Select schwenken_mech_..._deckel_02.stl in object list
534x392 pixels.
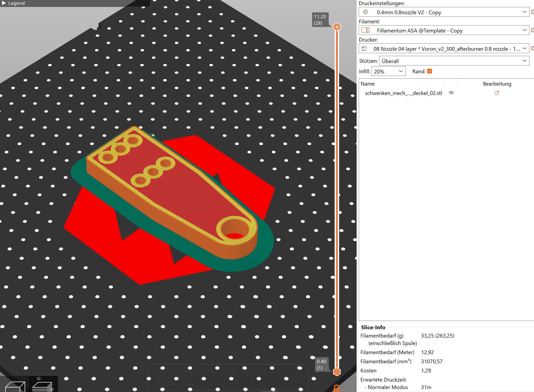coord(403,93)
